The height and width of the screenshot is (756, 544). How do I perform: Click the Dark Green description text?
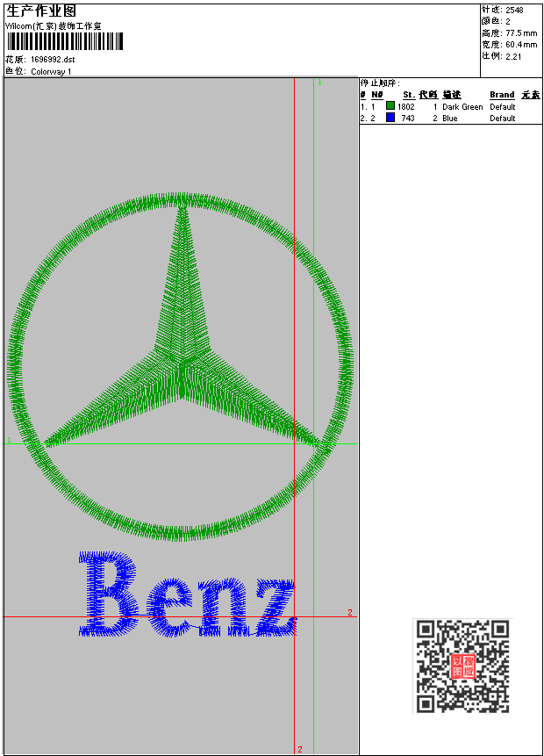(462, 106)
